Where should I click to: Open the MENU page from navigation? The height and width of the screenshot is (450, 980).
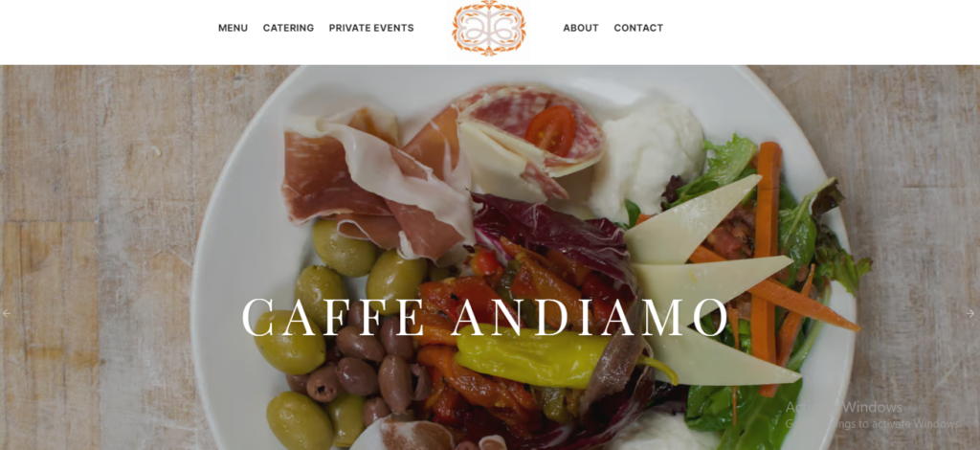click(233, 28)
